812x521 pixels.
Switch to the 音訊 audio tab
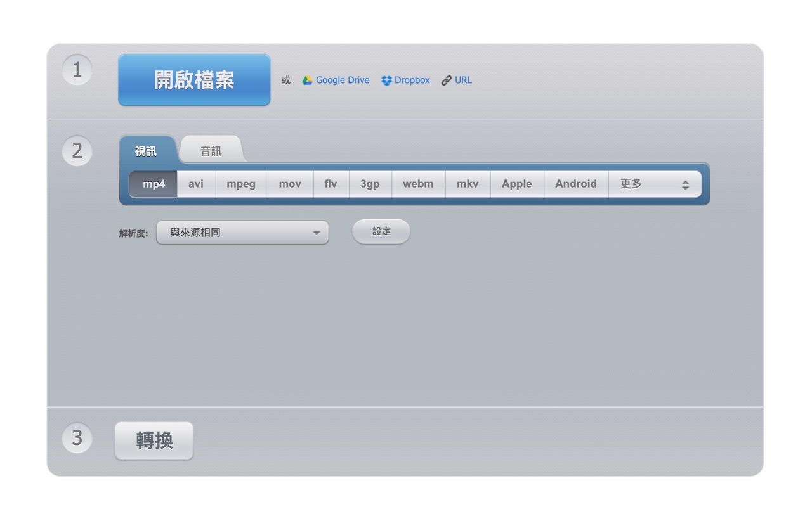(211, 151)
